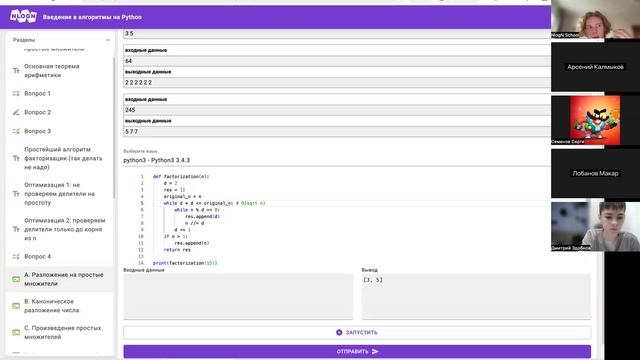The width and height of the screenshot is (640, 360).
Task: Click text icon beside Оптимизация 1
Action: point(16,194)
